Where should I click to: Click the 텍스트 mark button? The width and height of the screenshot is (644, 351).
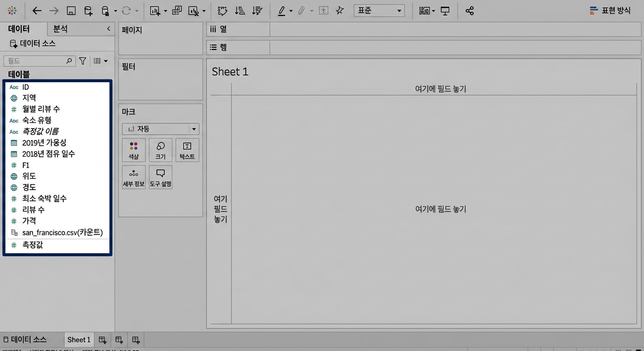tap(187, 150)
